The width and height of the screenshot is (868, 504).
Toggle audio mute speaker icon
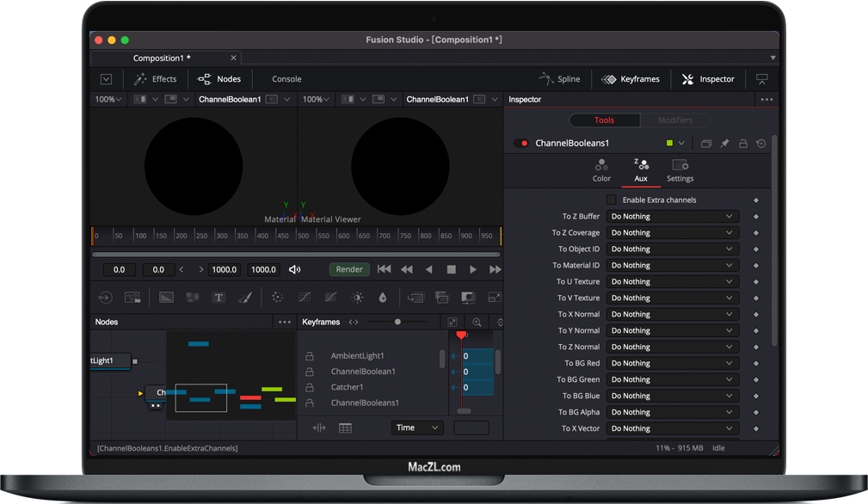pyautogui.click(x=294, y=269)
